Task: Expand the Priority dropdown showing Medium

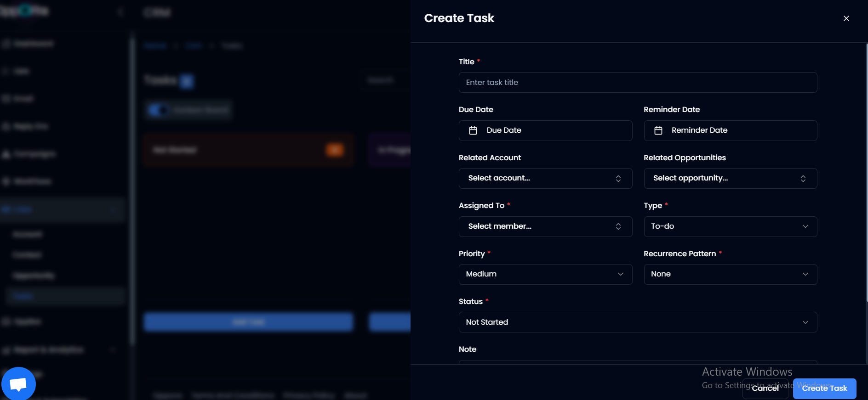Action: click(x=545, y=274)
